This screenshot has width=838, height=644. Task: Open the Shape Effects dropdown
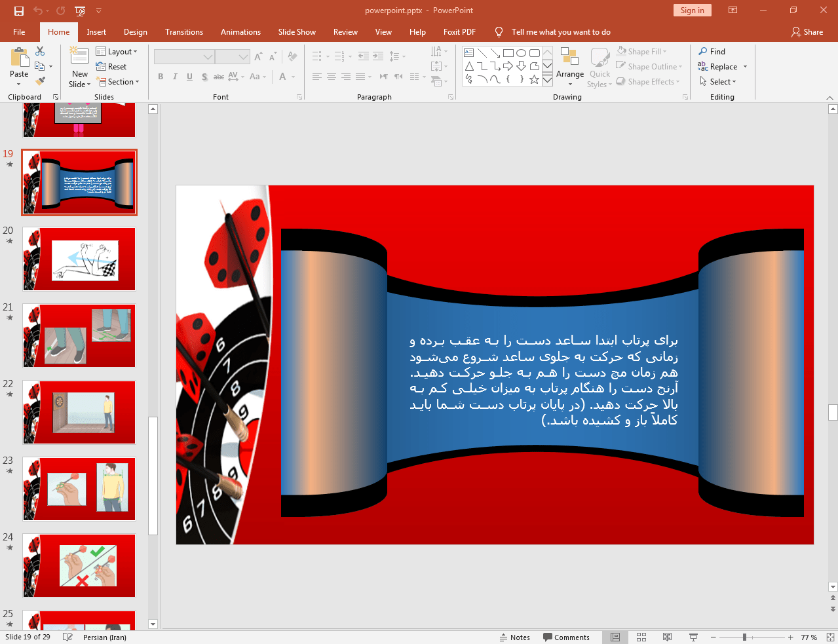pyautogui.click(x=647, y=81)
